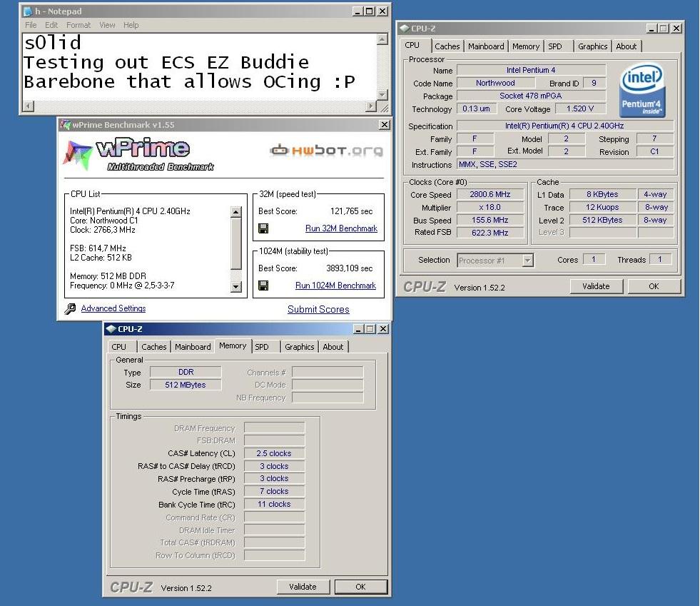The height and width of the screenshot is (606, 700).
Task: Click the Core Voltage 1.520 V field
Action: (x=580, y=108)
